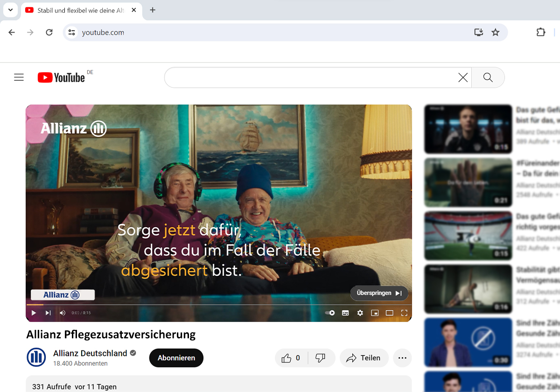The image size is (560, 392).
Task: Enter fullscreen video mode
Action: coord(404,313)
